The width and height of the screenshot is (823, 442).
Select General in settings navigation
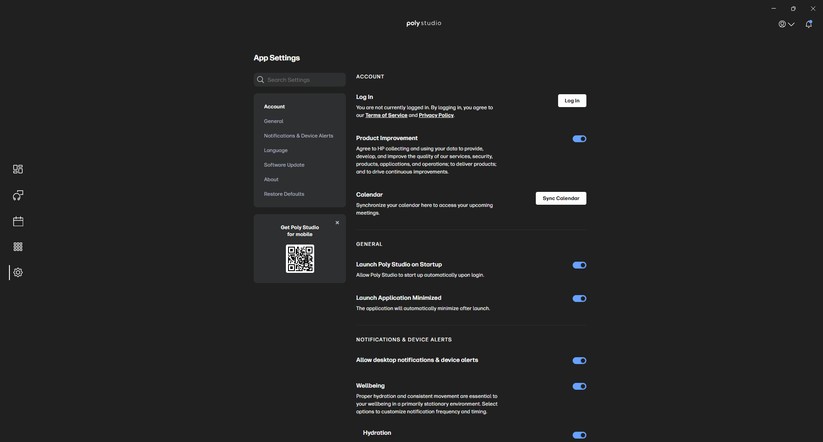pos(273,121)
